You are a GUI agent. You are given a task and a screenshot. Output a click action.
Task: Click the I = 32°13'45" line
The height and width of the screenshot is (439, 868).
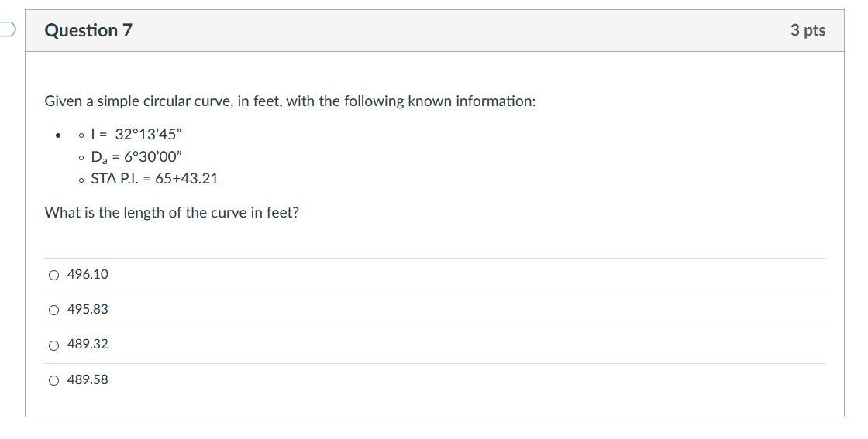pyautogui.click(x=136, y=134)
